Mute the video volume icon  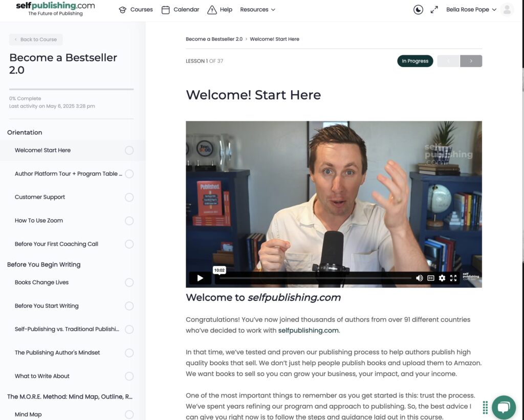tap(420, 278)
